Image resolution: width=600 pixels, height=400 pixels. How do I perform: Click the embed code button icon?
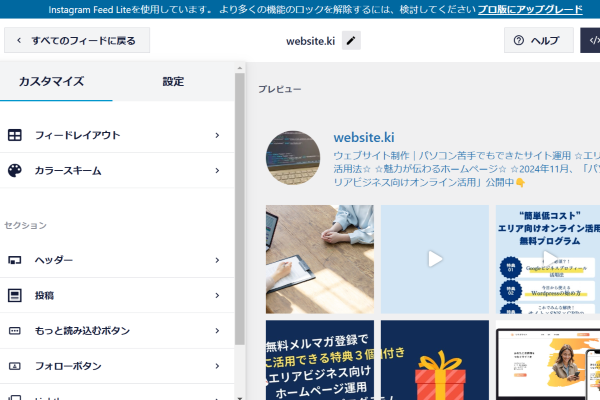(x=594, y=40)
